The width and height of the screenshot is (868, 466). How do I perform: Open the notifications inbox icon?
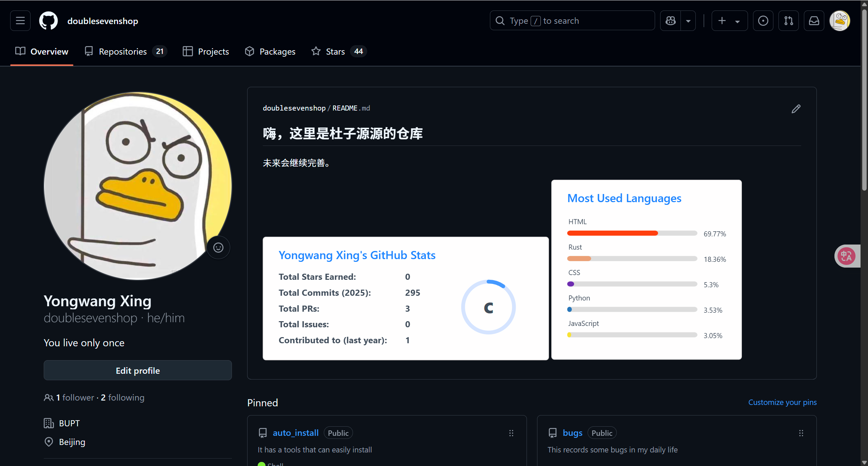(x=814, y=21)
